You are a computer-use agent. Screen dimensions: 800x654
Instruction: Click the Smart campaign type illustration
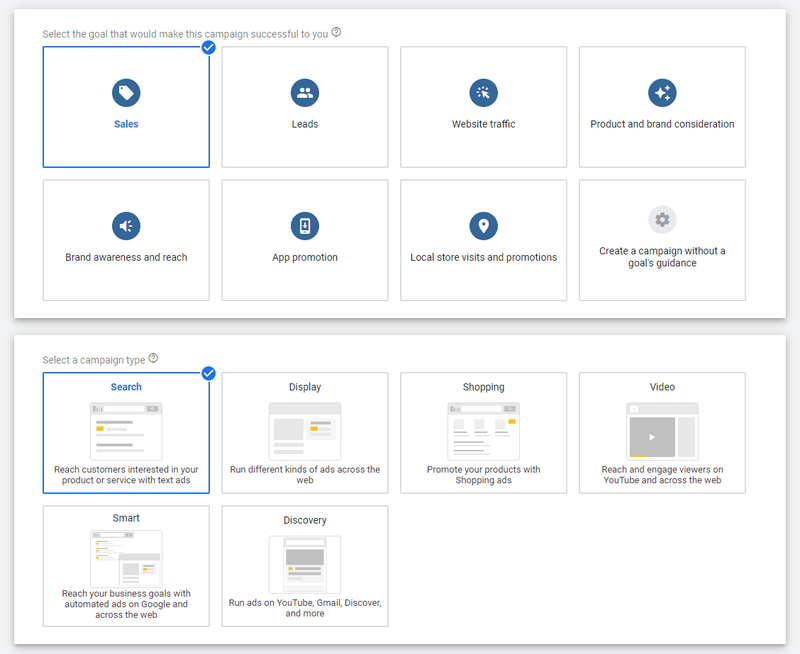(x=126, y=559)
